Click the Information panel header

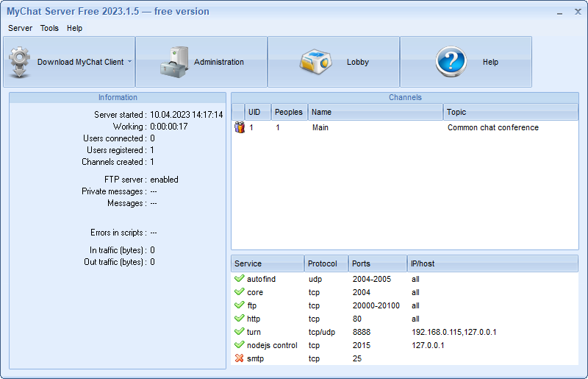pos(118,97)
